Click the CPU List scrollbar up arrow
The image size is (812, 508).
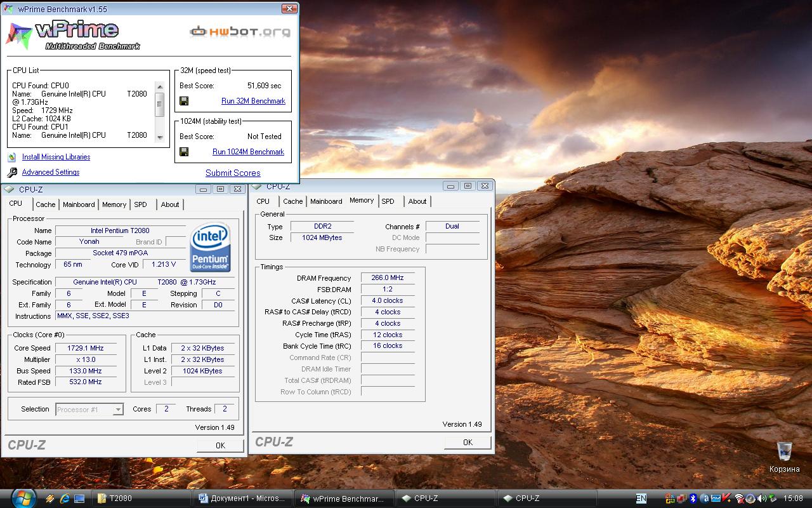(x=160, y=85)
